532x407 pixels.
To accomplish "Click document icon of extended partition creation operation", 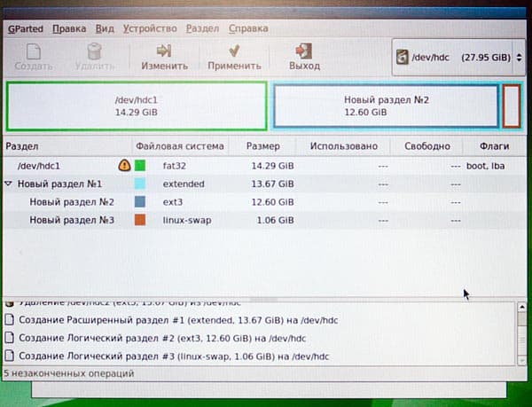I will tap(10, 320).
